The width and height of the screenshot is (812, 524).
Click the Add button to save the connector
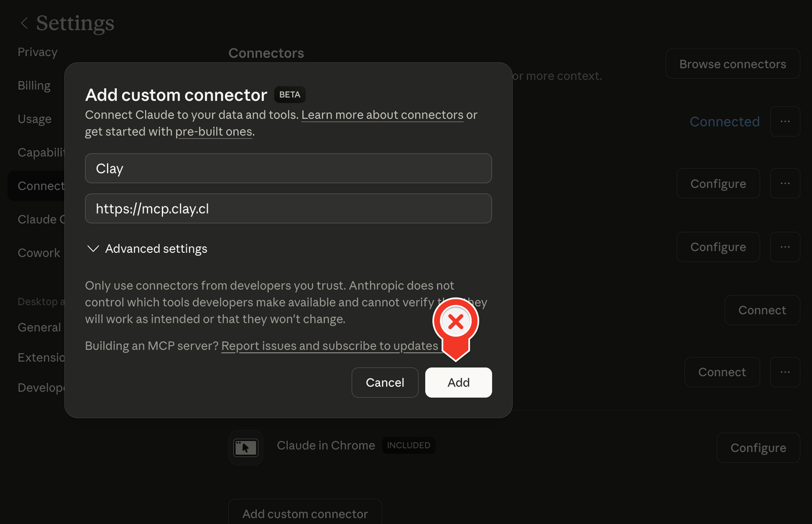458,382
